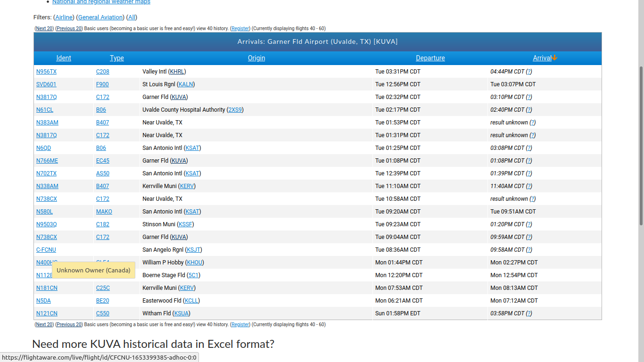Image resolution: width=644 pixels, height=362 pixels.
Task: Open flight N5DA
Action: [x=43, y=301]
